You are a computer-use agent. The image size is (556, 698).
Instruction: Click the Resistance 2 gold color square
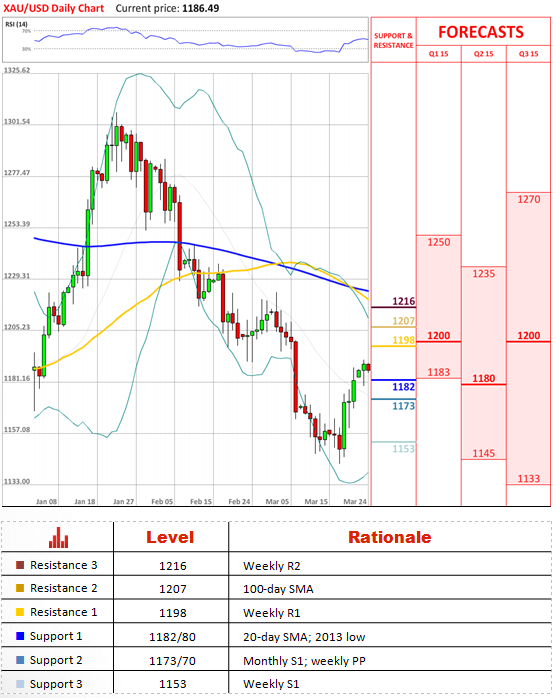coord(20,588)
